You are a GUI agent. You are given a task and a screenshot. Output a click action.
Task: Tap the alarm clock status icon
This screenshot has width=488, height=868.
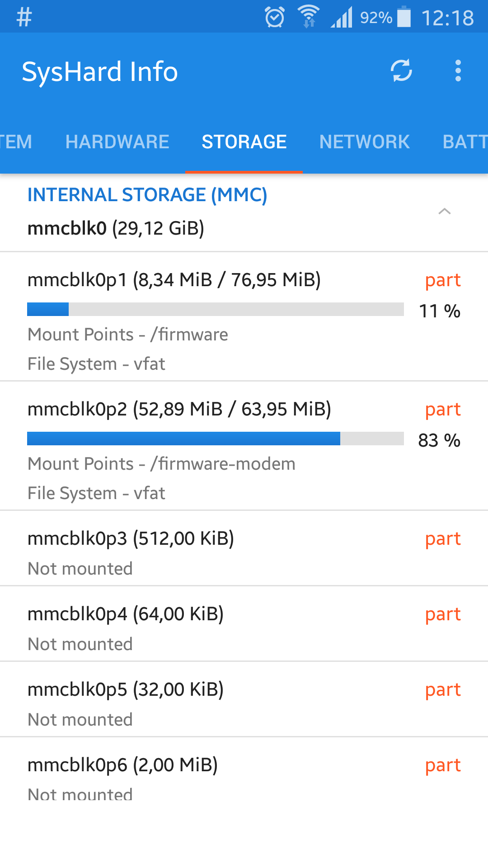(x=274, y=18)
